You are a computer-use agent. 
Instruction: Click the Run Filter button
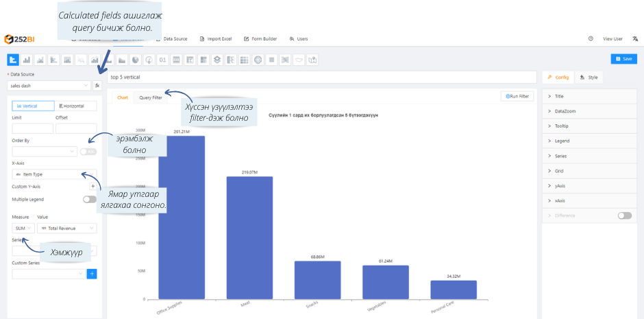[517, 97]
